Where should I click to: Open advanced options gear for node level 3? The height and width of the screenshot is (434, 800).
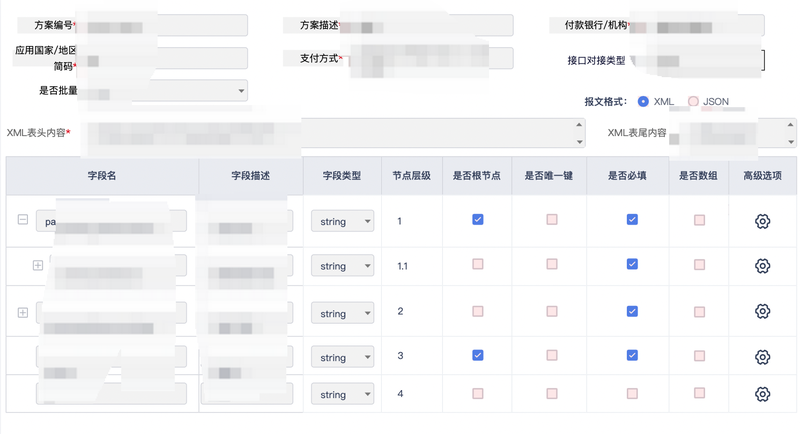click(x=762, y=357)
